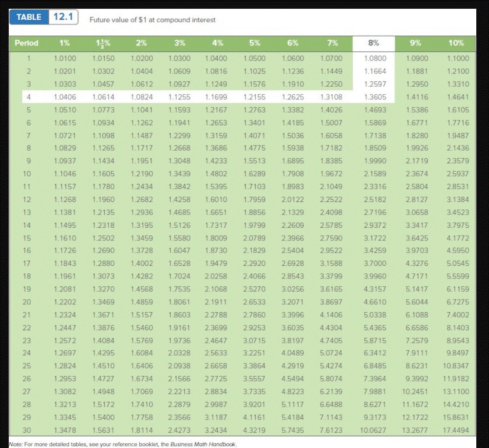
Task: Select value 1.2625 in period 4 row
Action: 293,97
